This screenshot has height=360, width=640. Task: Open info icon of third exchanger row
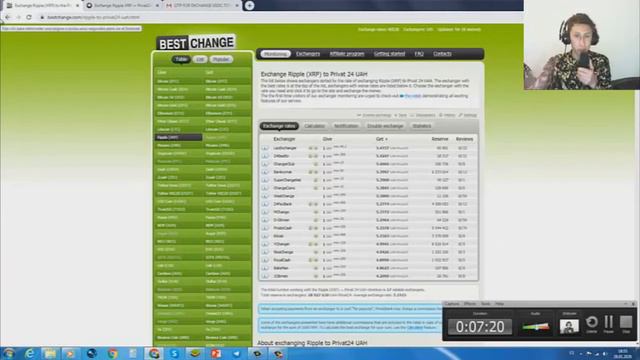pyautogui.click(x=265, y=164)
